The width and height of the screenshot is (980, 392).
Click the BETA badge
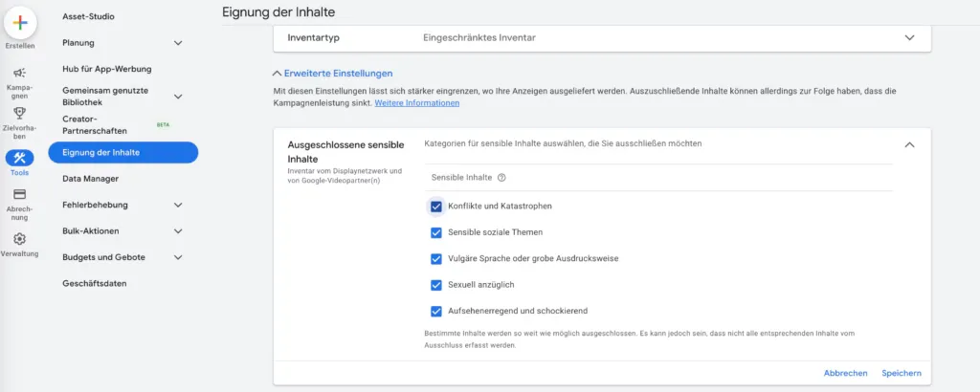click(x=163, y=125)
